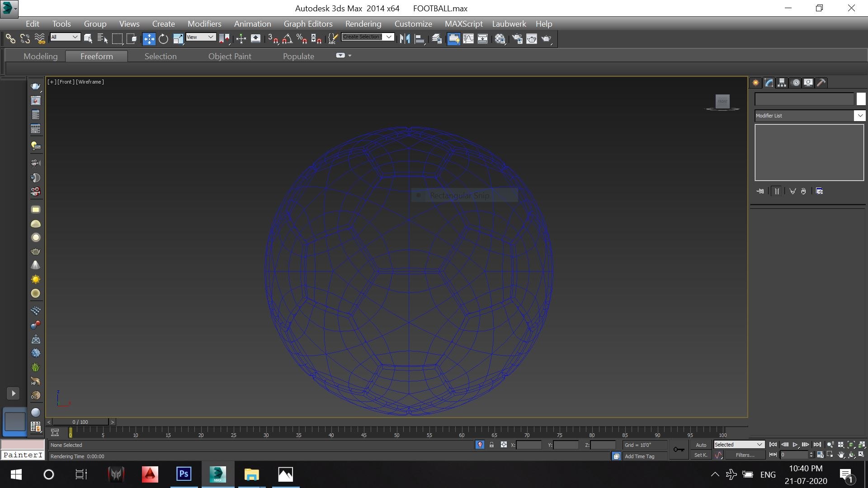Toggle the Selection Lock padlock
The width and height of the screenshot is (868, 488).
[491, 445]
